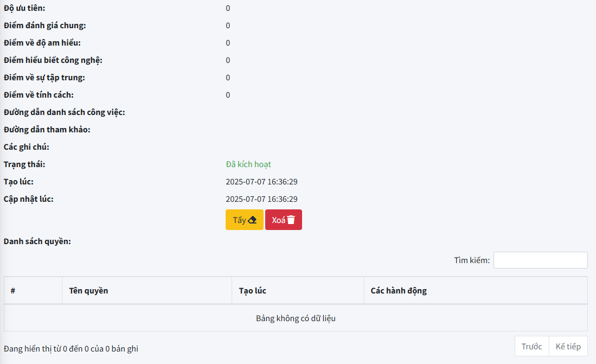Click the eraser icon on Tẩy button
The height and width of the screenshot is (364, 596).
click(252, 220)
